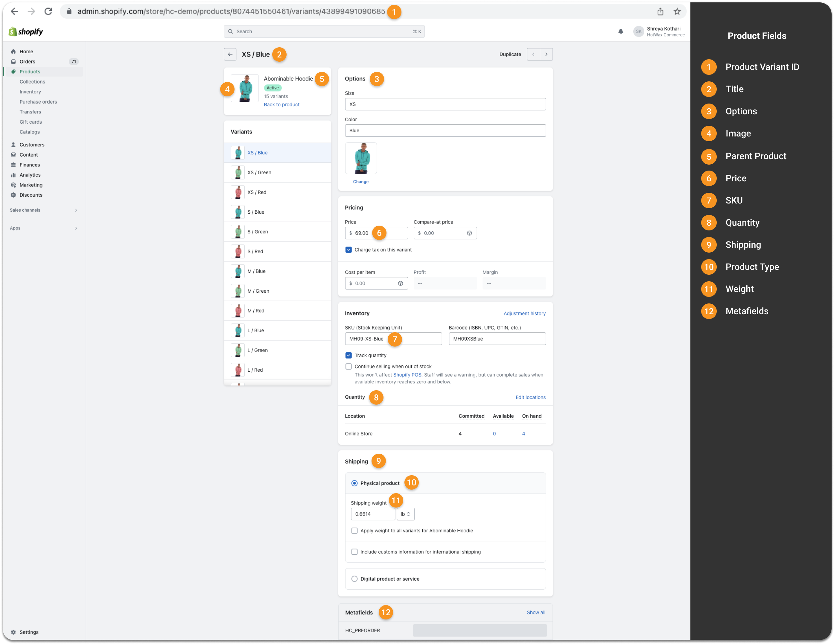The height and width of the screenshot is (644, 834).
Task: Click the Color input field
Action: tap(445, 131)
